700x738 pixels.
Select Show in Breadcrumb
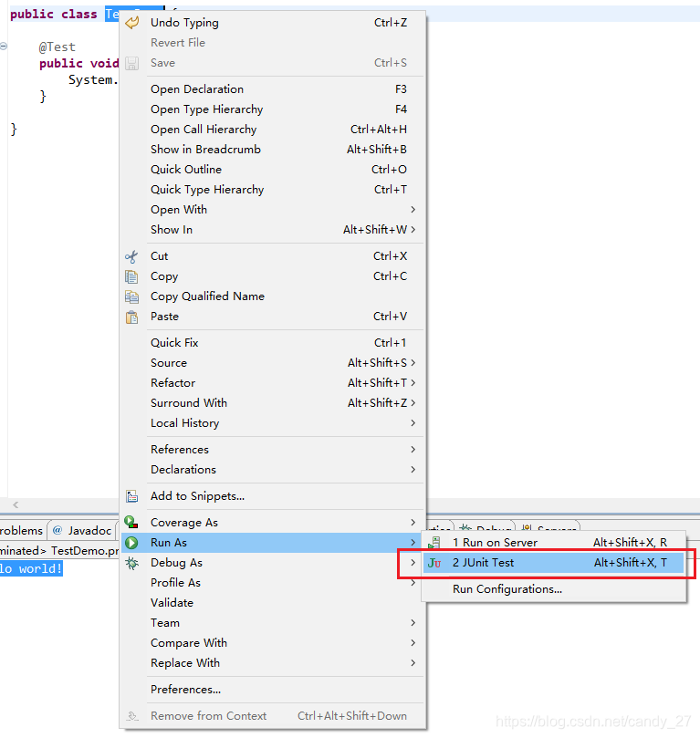[x=273, y=150]
